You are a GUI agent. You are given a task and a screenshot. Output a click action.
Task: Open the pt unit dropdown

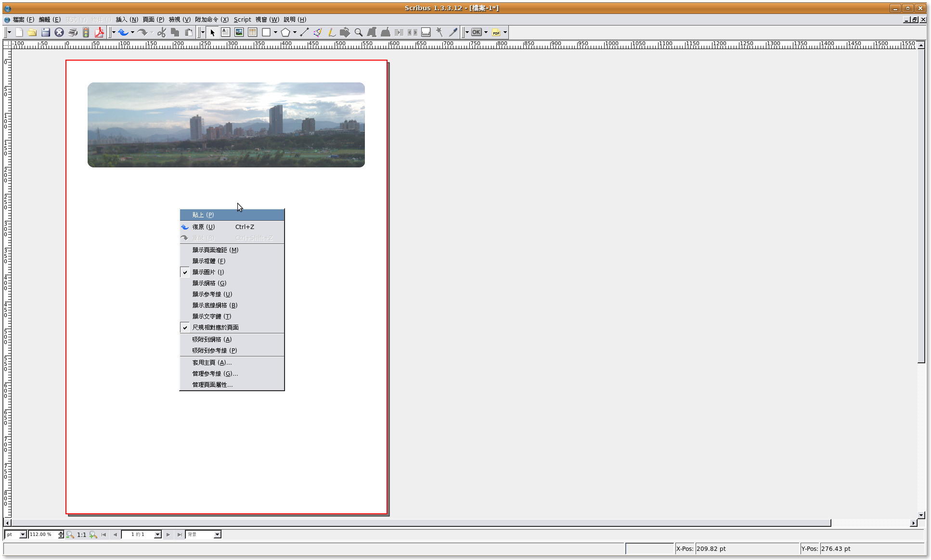click(x=22, y=535)
